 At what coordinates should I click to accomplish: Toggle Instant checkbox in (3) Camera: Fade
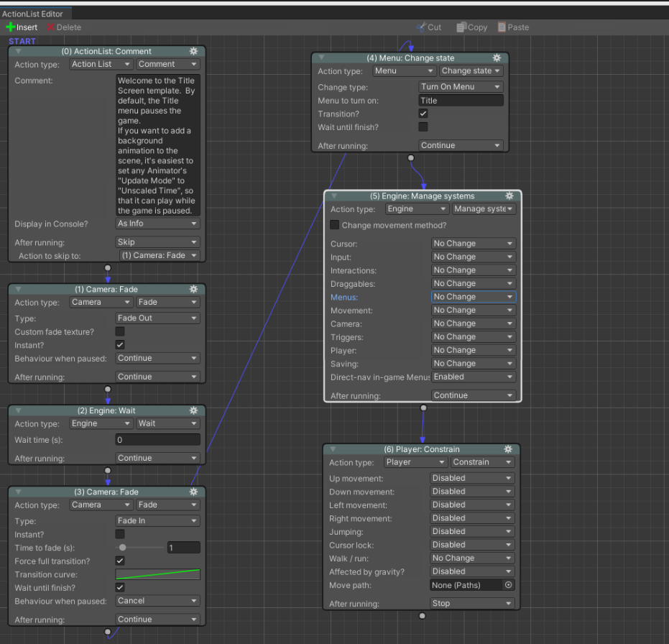120,534
